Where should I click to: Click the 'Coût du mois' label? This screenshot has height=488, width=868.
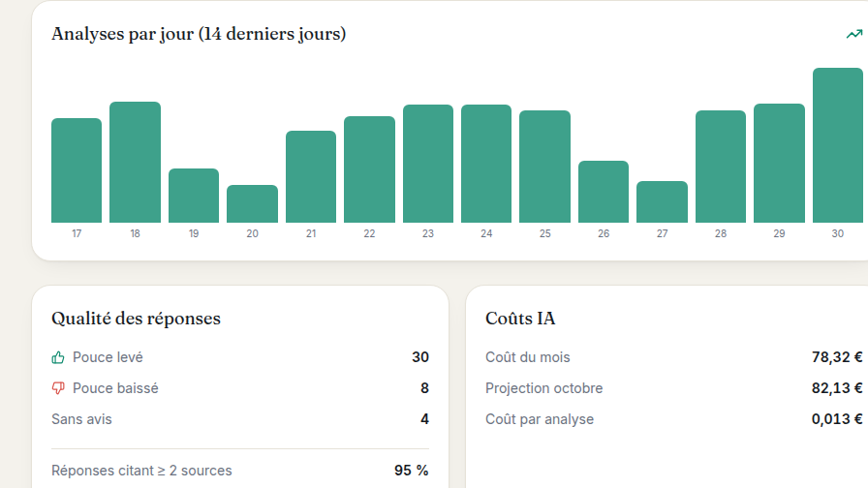click(528, 357)
